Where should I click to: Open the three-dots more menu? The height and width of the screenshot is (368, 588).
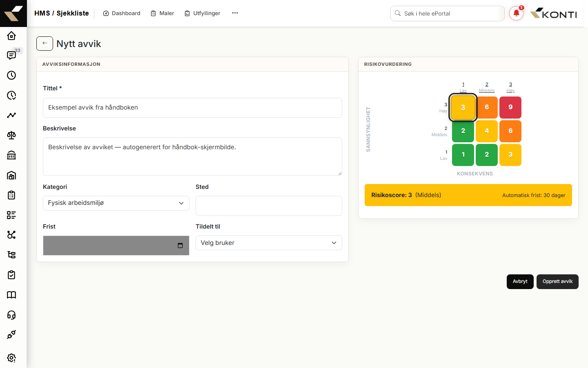(x=235, y=13)
